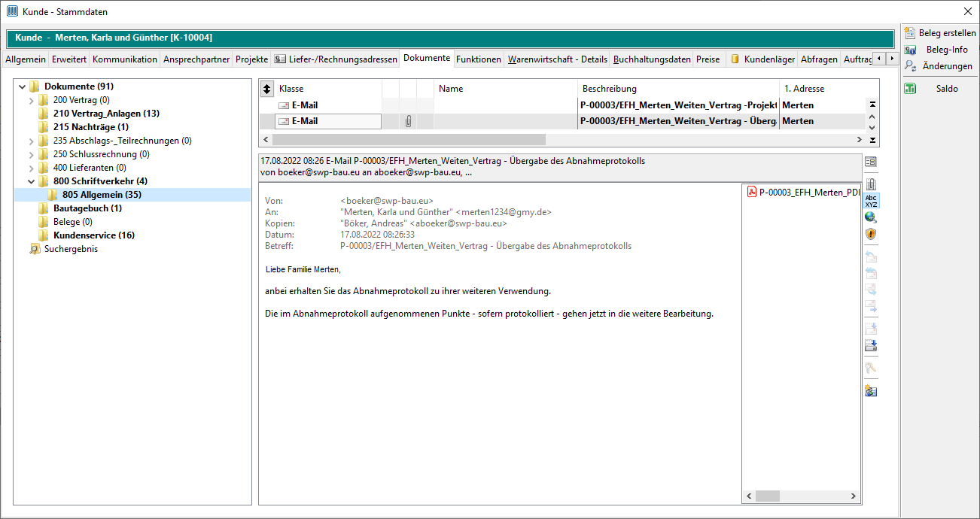
Task: Switch to the Preise tab
Action: tap(708, 59)
